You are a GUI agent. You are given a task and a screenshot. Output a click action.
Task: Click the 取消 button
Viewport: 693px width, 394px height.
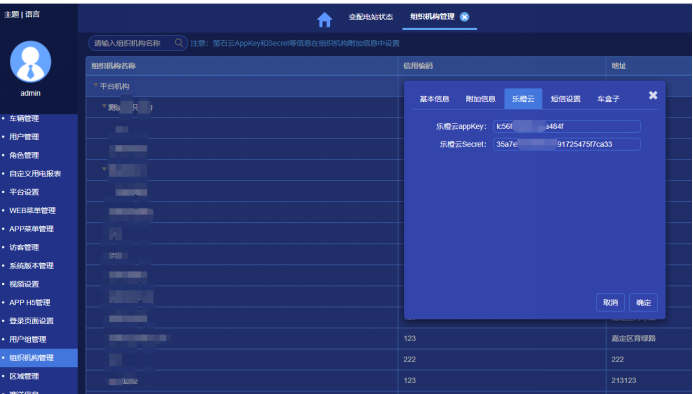tap(610, 302)
